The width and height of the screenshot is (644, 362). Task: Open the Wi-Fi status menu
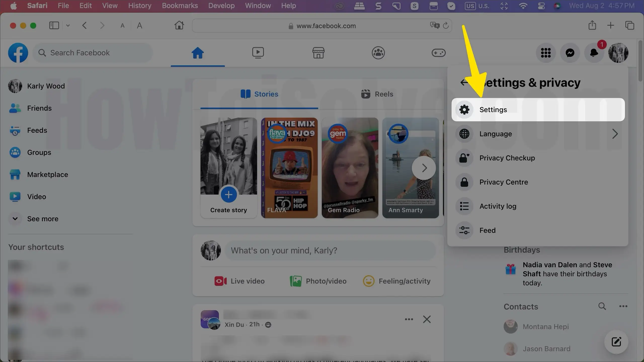coord(523,6)
